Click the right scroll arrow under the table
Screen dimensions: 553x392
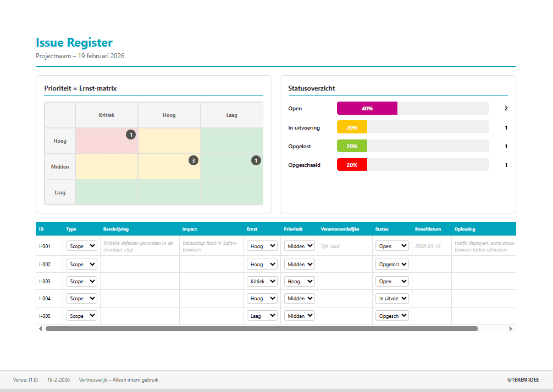coord(511,328)
